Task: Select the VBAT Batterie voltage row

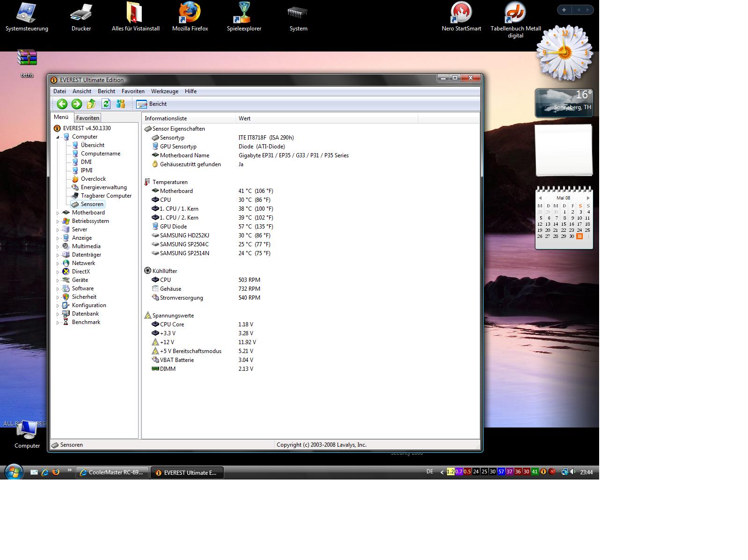Action: [311, 360]
